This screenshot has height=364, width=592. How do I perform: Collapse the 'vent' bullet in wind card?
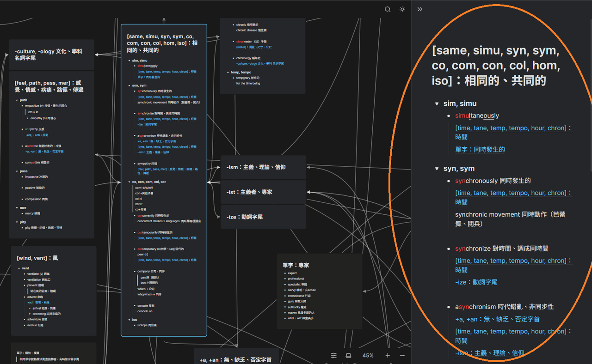tap(19, 268)
